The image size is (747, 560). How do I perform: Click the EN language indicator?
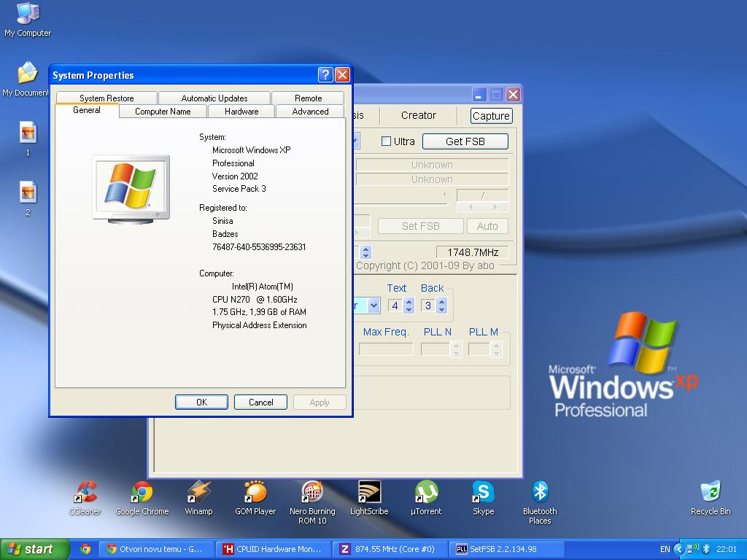(x=665, y=549)
